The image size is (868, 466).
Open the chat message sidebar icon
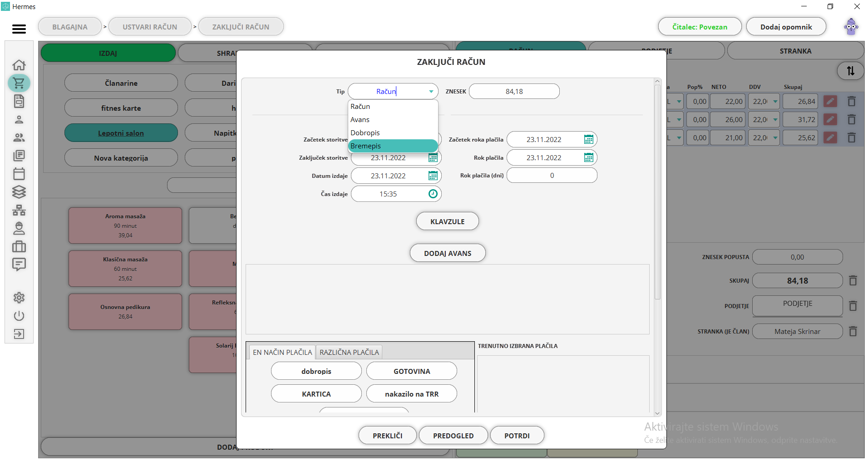(x=19, y=265)
